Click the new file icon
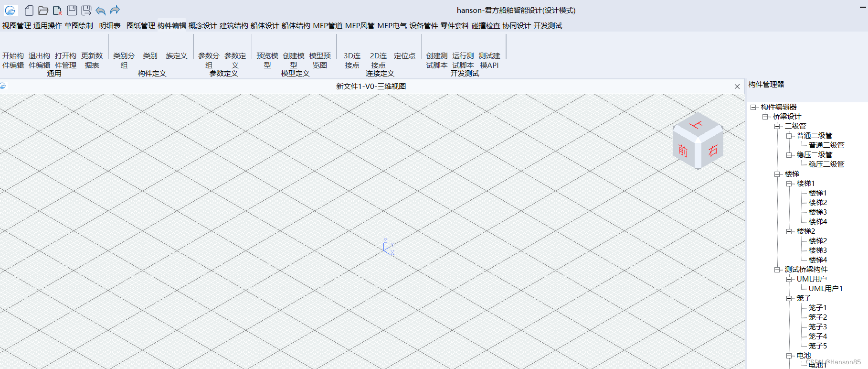Screen dimensions: 868x369 (29, 11)
